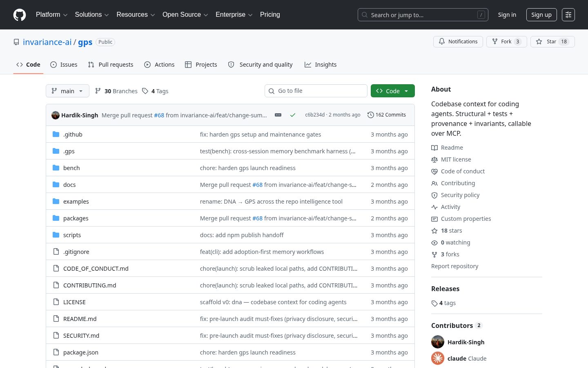Click the eye icon beside 0 watching
This screenshot has height=368, width=588.
pyautogui.click(x=434, y=242)
